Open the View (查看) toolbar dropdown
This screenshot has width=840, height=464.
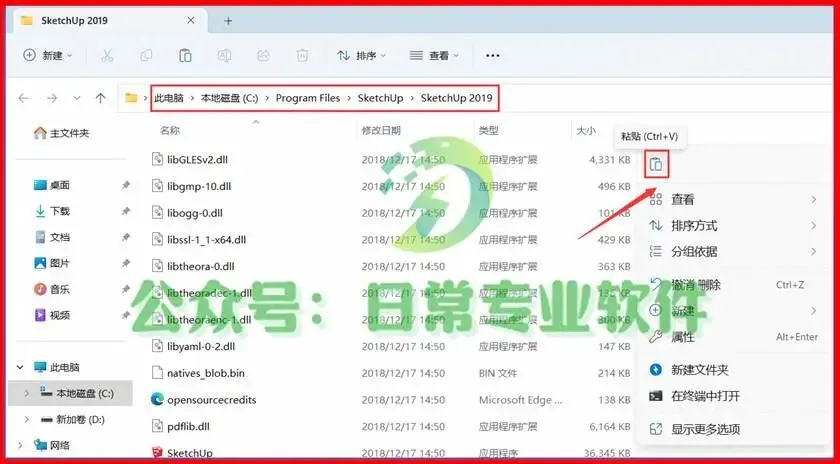pos(434,55)
